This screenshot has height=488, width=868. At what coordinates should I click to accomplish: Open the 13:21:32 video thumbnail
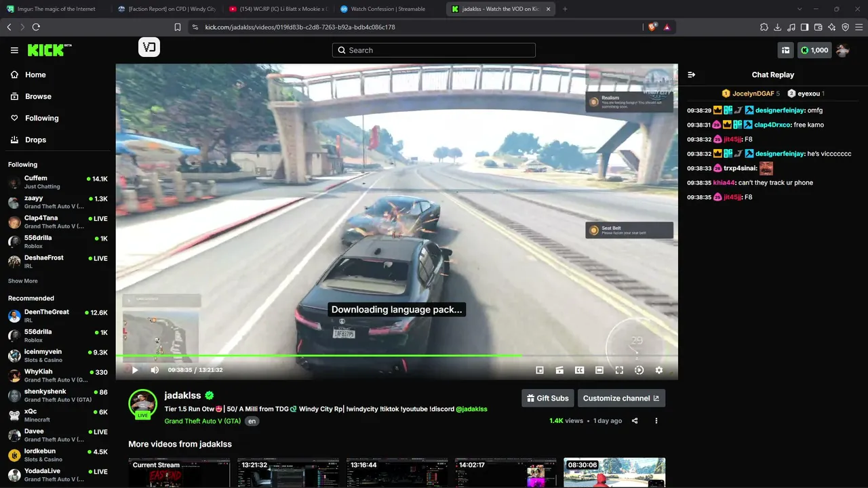pyautogui.click(x=288, y=472)
